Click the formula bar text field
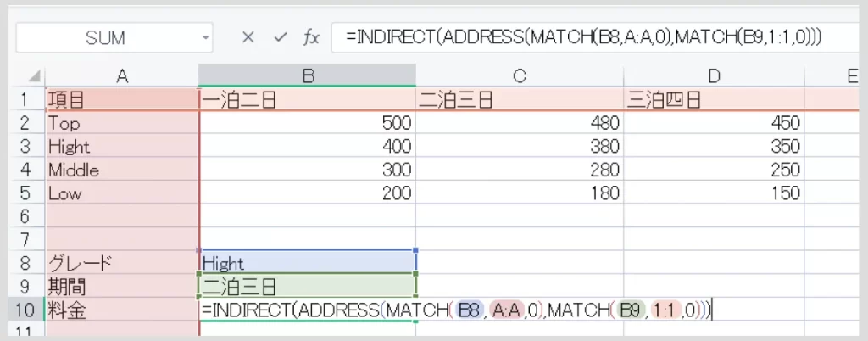The image size is (868, 341). tap(593, 37)
